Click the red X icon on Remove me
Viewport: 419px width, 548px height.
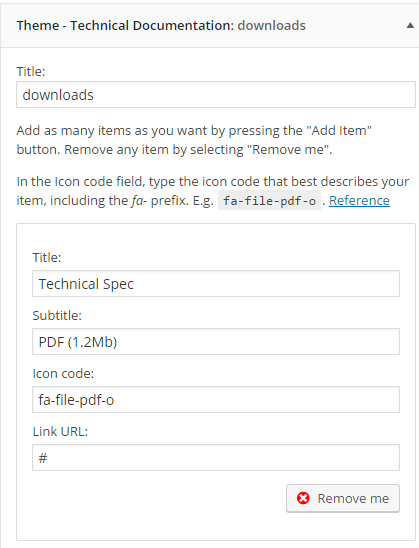[x=303, y=498]
